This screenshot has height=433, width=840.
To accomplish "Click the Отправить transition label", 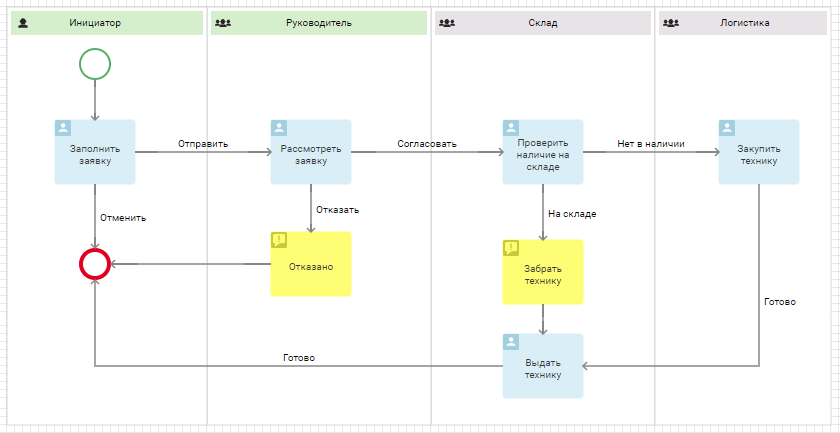I will coord(203,144).
